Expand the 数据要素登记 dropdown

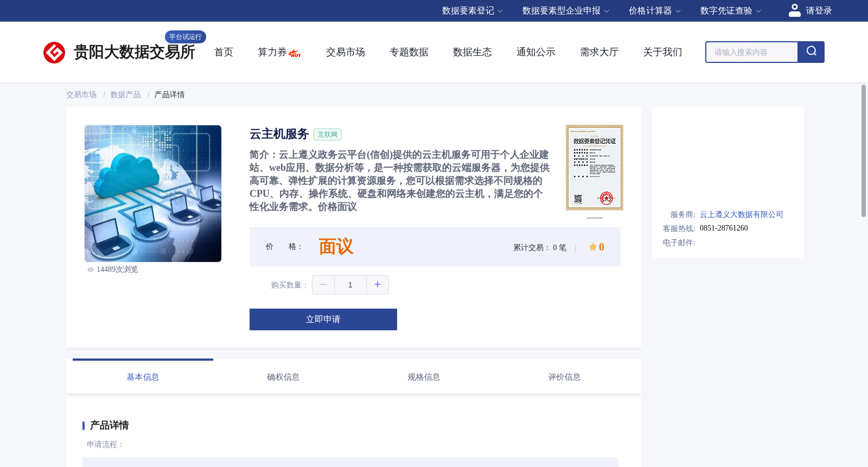(x=472, y=11)
